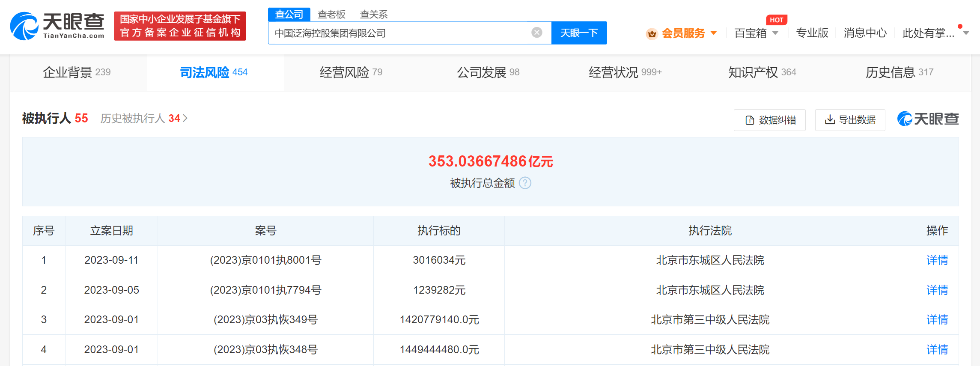Click amount 1420779140.0元
This screenshot has width=980, height=366.
pyautogui.click(x=439, y=320)
